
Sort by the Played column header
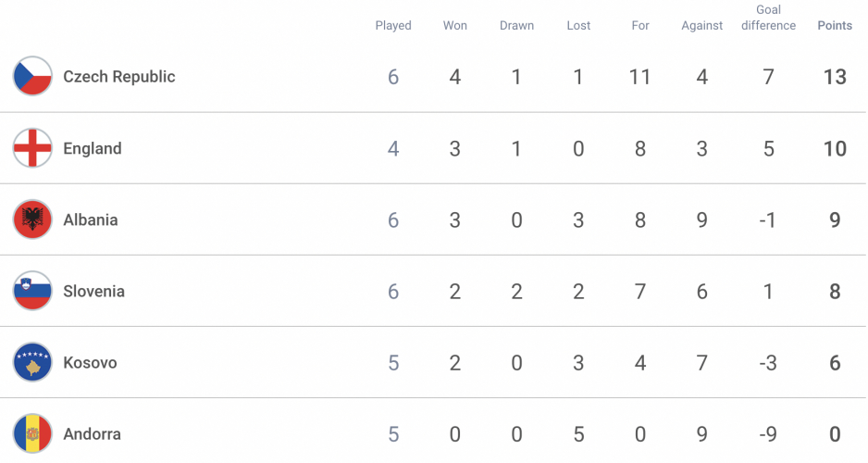tap(393, 26)
